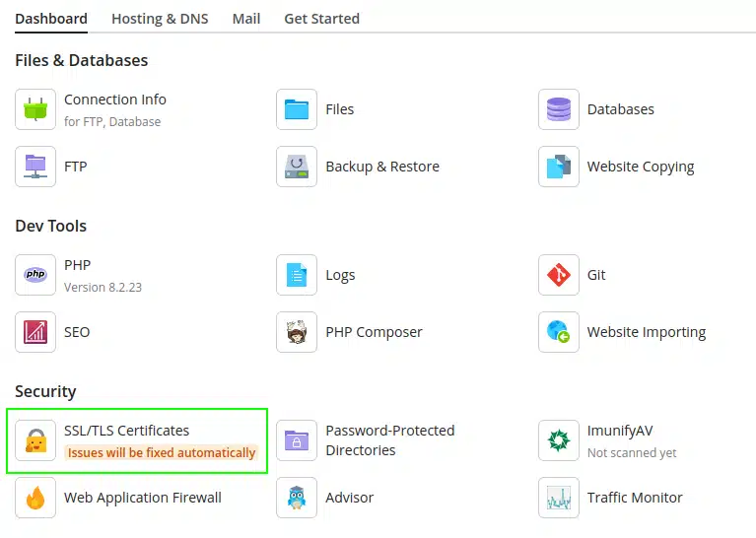Open the ImunifyAV text link
This screenshot has width=756, height=538.
coord(620,431)
